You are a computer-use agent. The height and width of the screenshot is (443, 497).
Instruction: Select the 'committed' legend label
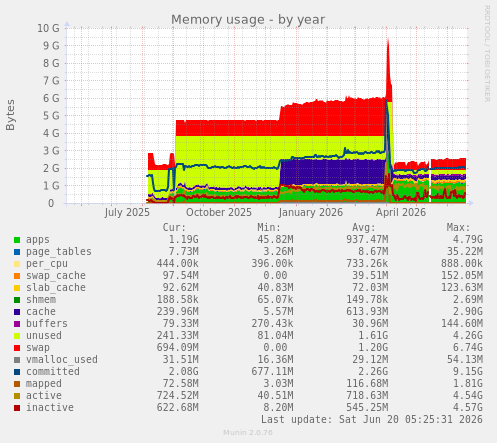click(x=53, y=372)
